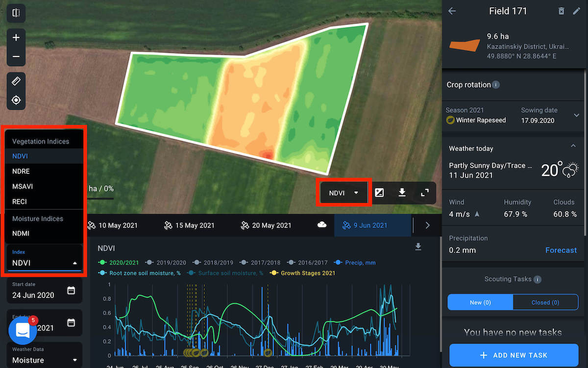The image size is (588, 368).
Task: Choose NDRE from the Vegetation Indices list
Action: tap(21, 171)
